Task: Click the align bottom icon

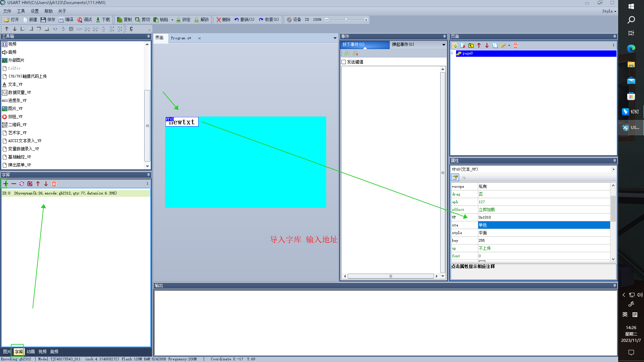Action: tap(47, 29)
